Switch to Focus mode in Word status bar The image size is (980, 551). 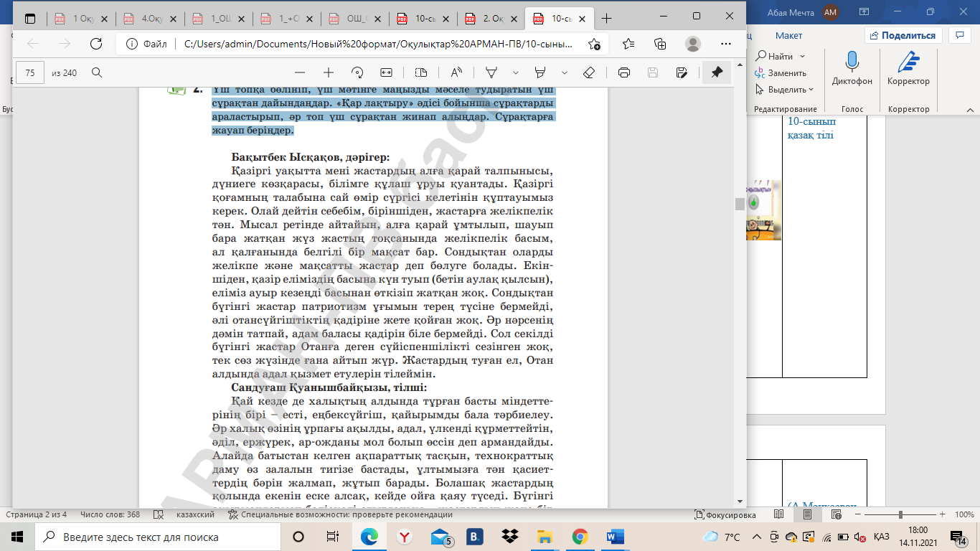725,515
